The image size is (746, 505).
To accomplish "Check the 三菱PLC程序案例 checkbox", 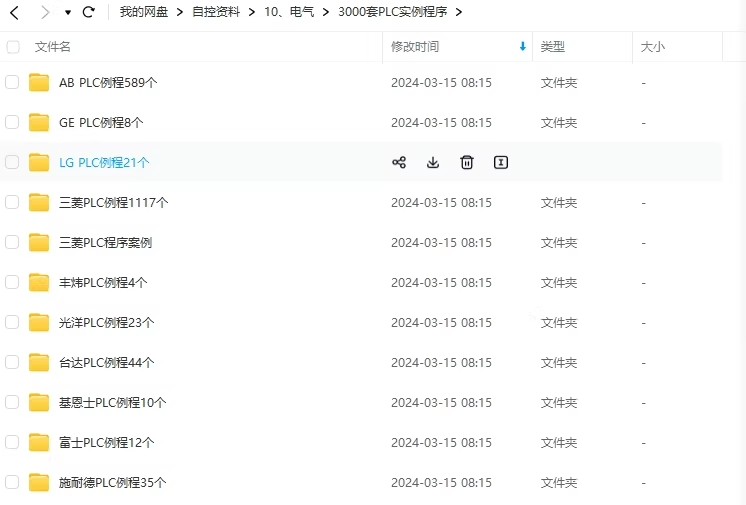I will 12,242.
